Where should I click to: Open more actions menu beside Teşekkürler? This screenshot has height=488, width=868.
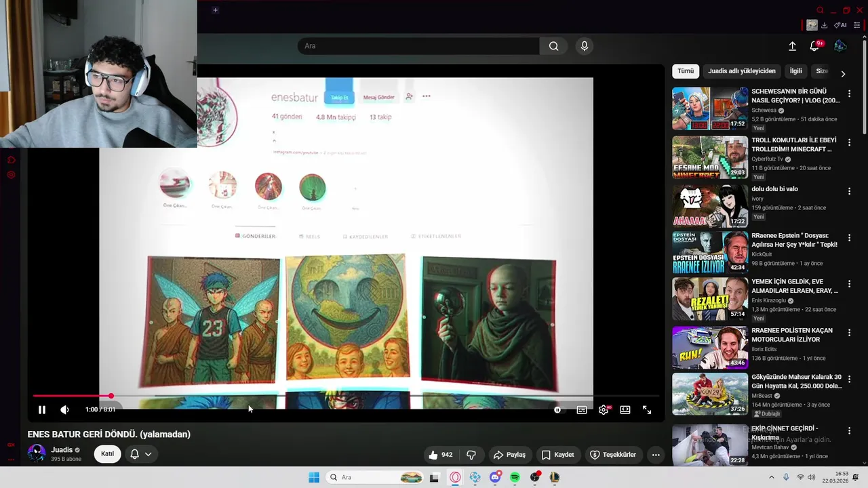tap(656, 455)
